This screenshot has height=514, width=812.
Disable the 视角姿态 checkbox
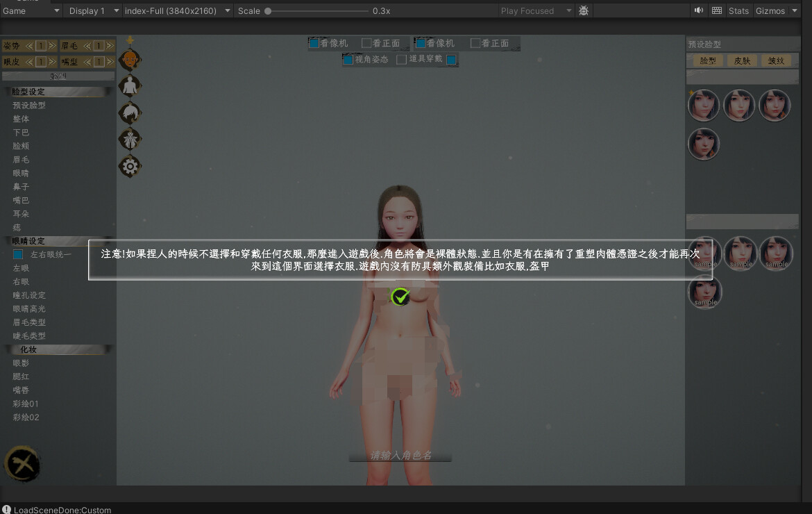click(x=348, y=59)
